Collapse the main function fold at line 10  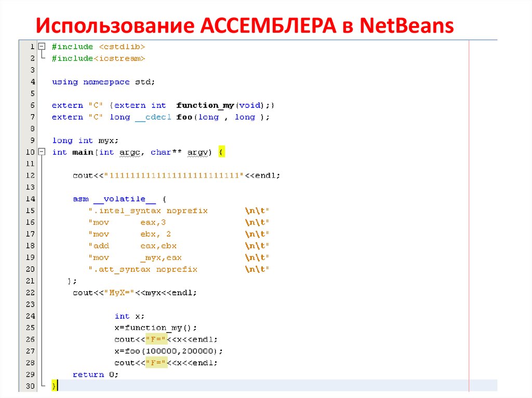(42, 152)
